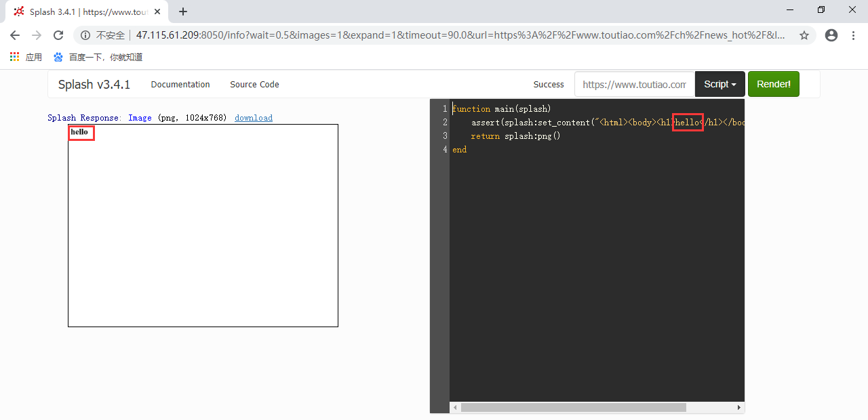Click the browser forward arrow
The height and width of the screenshot is (420, 868).
[37, 35]
